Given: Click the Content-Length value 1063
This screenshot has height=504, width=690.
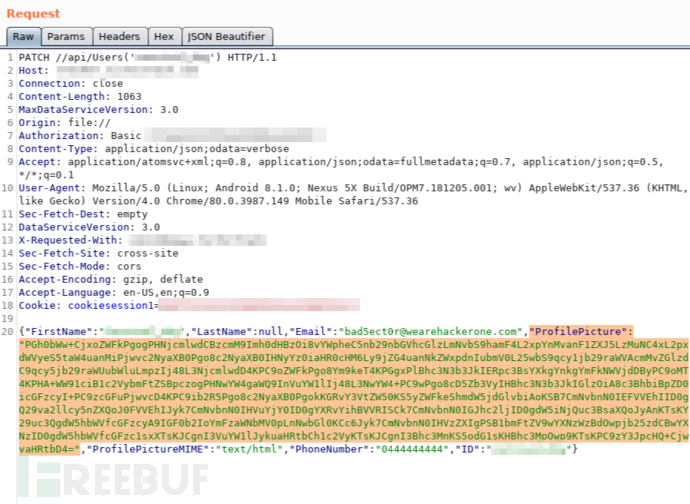Looking at the screenshot, I should click(129, 97).
